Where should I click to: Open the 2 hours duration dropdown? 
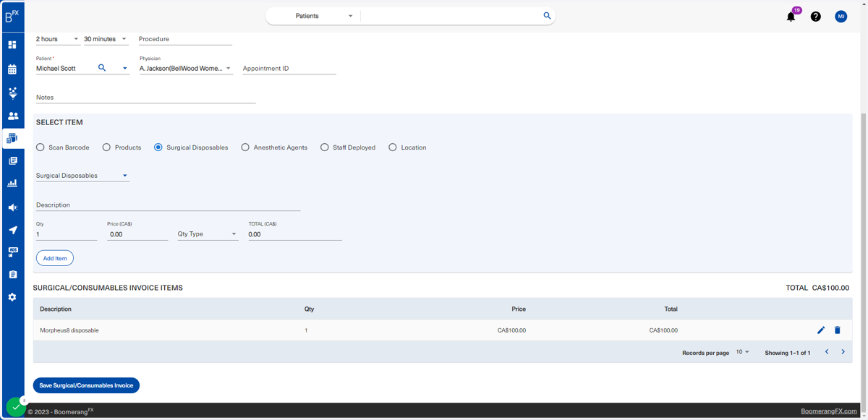click(x=58, y=39)
